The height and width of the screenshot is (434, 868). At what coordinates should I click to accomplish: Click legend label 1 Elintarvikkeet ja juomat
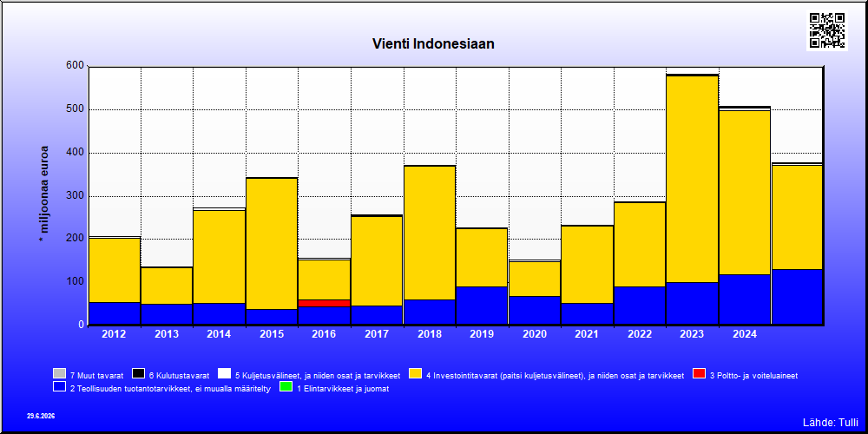[343, 389]
